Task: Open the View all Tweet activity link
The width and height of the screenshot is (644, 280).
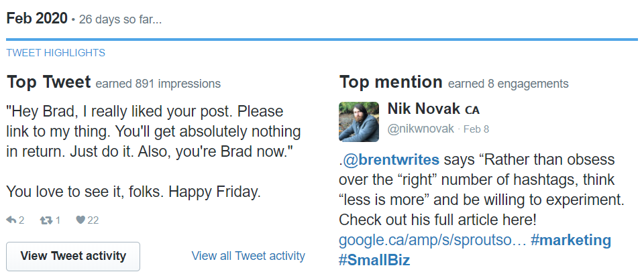Action: (x=248, y=256)
